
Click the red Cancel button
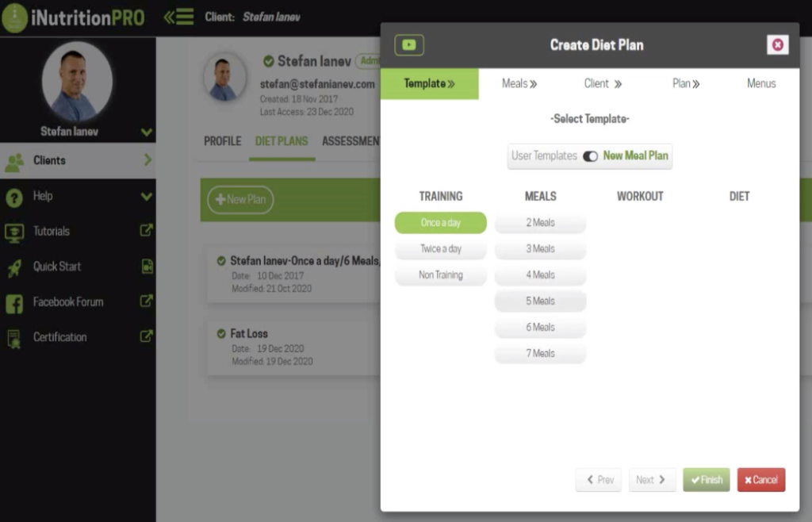pyautogui.click(x=760, y=480)
